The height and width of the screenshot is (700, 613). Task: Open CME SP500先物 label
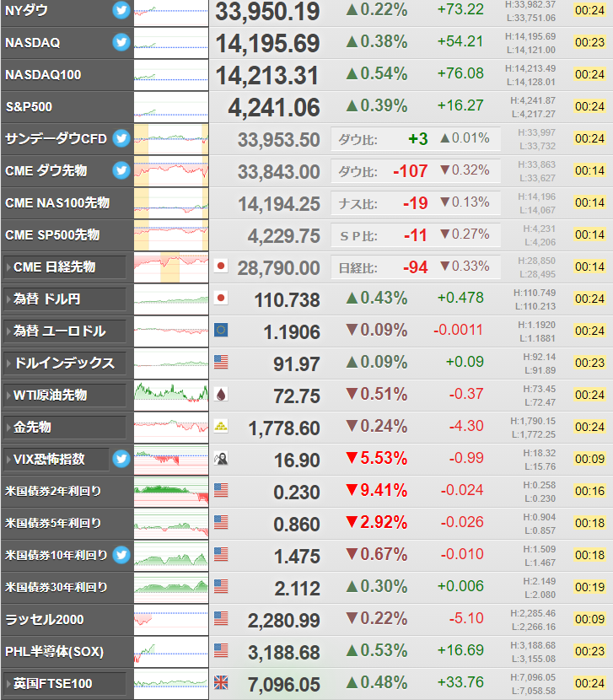click(52, 235)
